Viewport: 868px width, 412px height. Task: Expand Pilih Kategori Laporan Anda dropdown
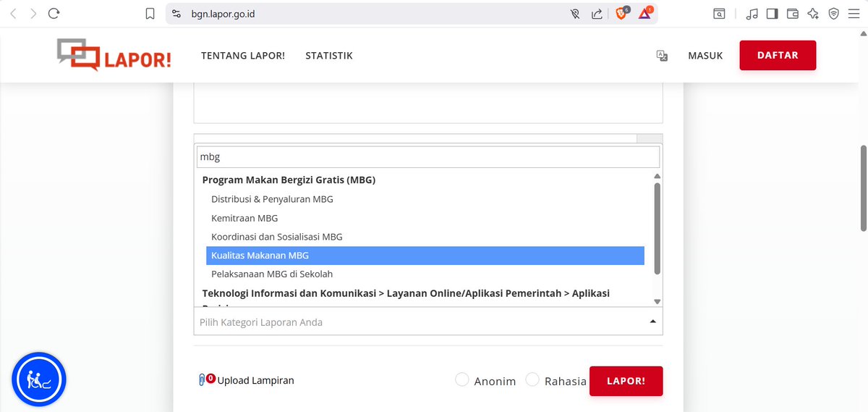428,321
